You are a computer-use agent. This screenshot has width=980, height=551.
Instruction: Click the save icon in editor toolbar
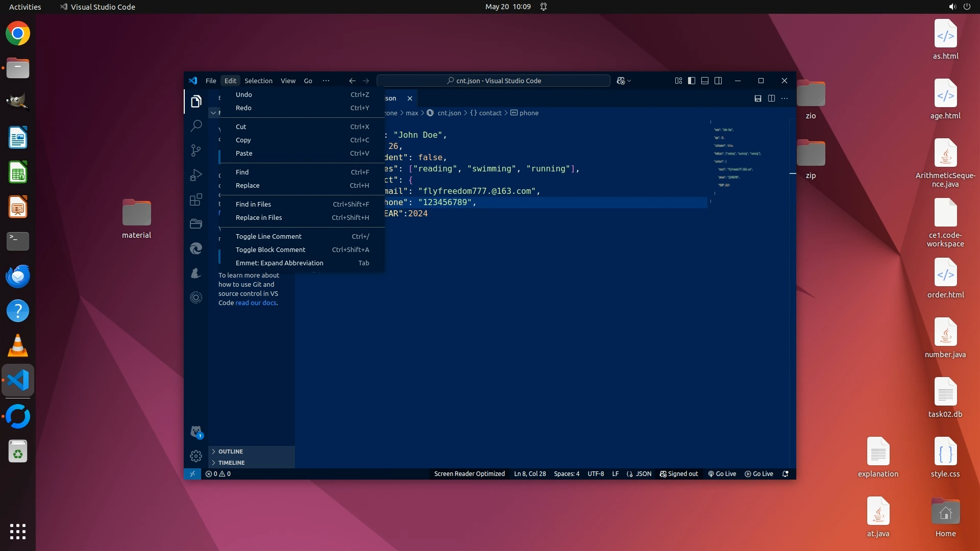coord(758,98)
